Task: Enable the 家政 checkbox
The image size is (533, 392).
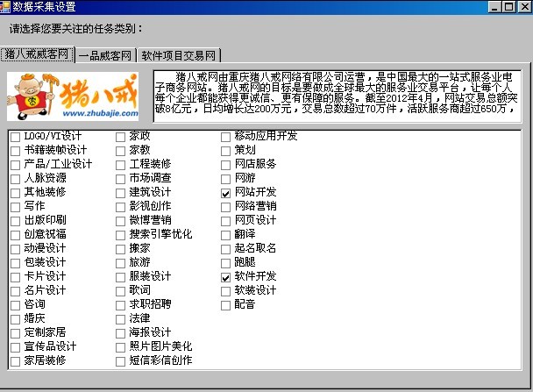Action: tap(120, 137)
